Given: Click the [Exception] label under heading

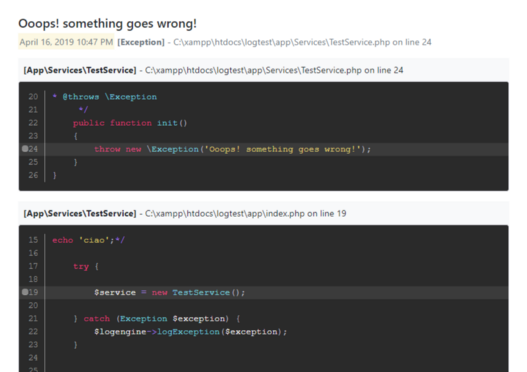Looking at the screenshot, I should pyautogui.click(x=141, y=42).
